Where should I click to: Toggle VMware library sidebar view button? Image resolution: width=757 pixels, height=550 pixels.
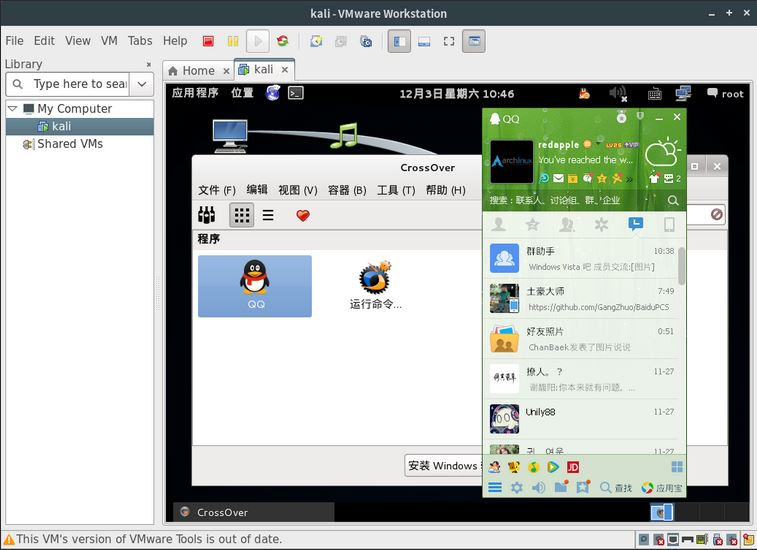coord(399,42)
